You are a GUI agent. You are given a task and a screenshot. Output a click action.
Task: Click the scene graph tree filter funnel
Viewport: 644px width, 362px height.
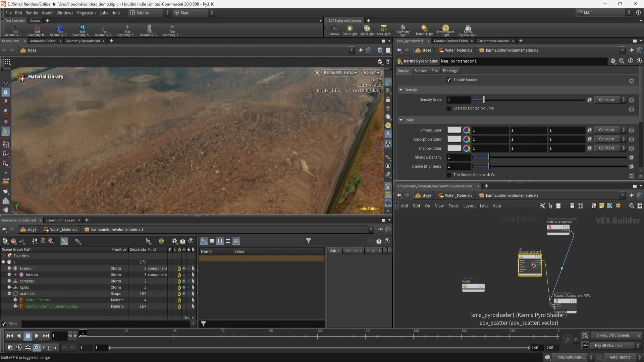coord(308,241)
